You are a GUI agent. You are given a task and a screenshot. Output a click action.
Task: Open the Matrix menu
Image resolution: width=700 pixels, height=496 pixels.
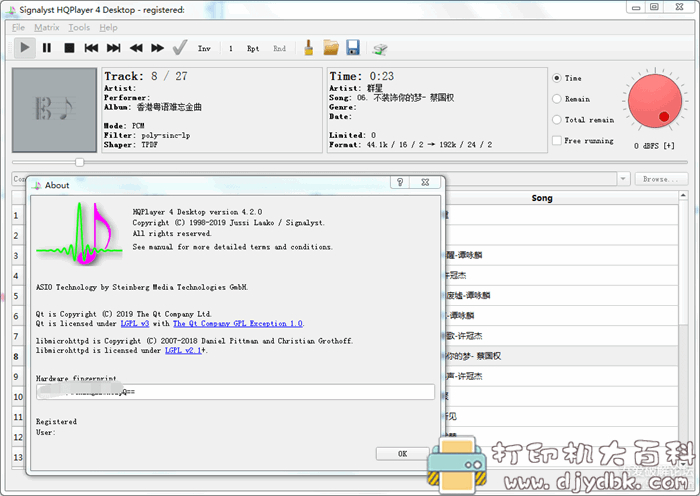click(x=47, y=28)
